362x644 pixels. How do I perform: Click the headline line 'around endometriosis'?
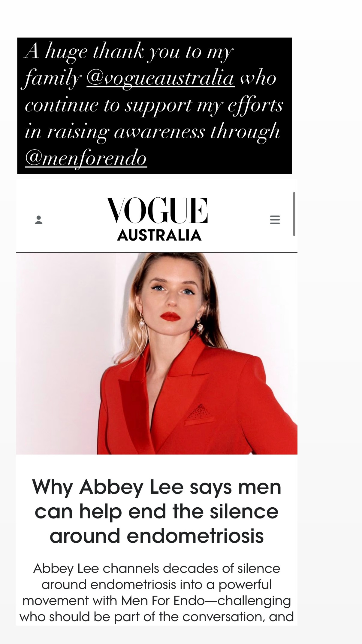tap(157, 536)
